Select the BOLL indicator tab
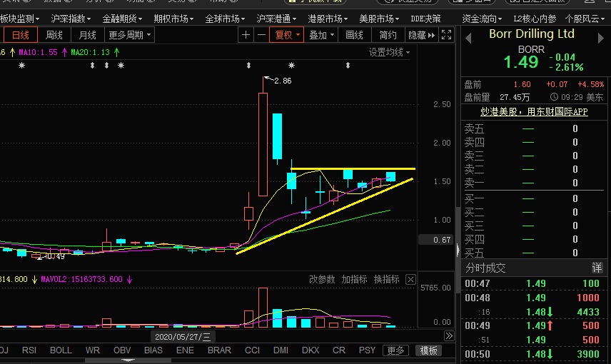The height and width of the screenshot is (364, 611). (61, 350)
